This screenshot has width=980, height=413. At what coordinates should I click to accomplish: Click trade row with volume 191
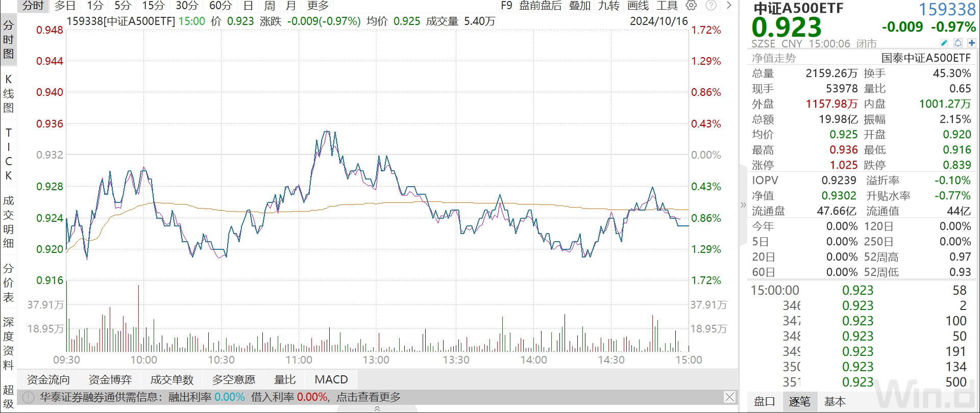(862, 351)
